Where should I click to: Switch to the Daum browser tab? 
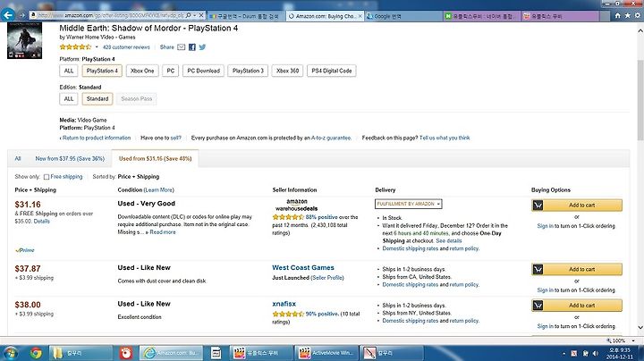point(244,16)
